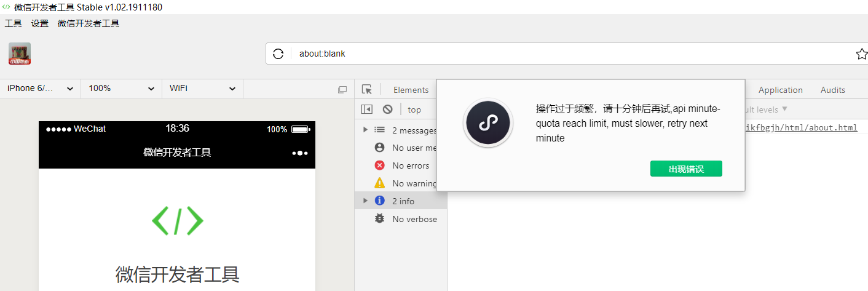The width and height of the screenshot is (868, 291).
Task: Expand the 2 info group
Action: click(365, 201)
